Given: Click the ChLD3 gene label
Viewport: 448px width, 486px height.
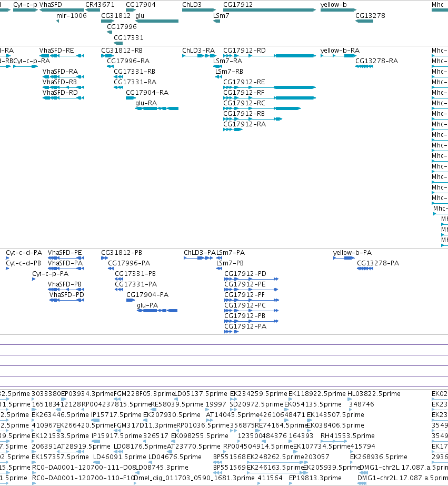Looking at the screenshot, I should [192, 5].
